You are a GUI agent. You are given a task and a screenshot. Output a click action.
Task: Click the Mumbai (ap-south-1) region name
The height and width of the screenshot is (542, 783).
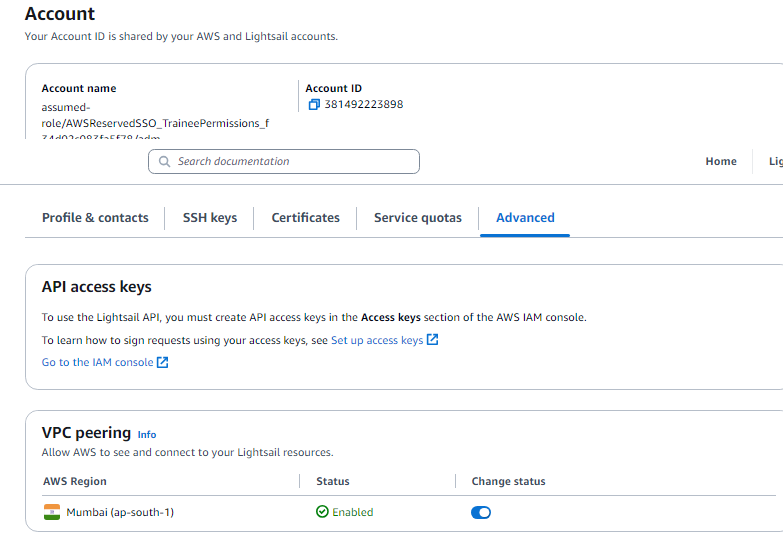pyautogui.click(x=120, y=512)
